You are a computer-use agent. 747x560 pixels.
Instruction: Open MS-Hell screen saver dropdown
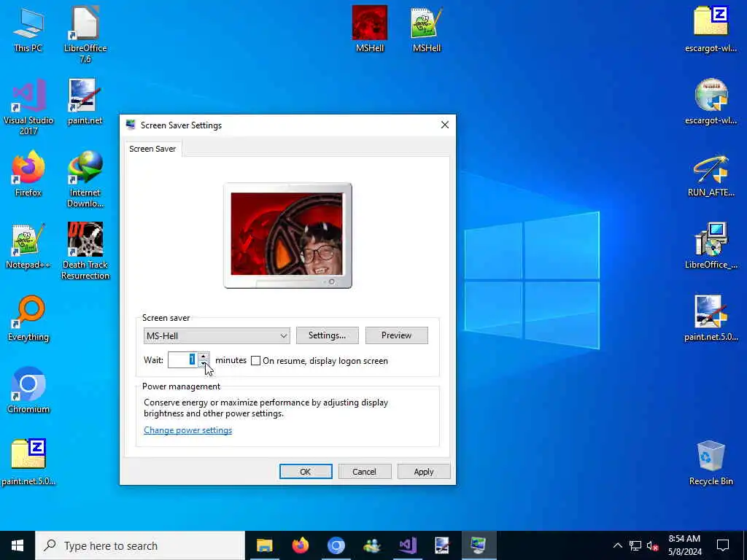click(217, 335)
